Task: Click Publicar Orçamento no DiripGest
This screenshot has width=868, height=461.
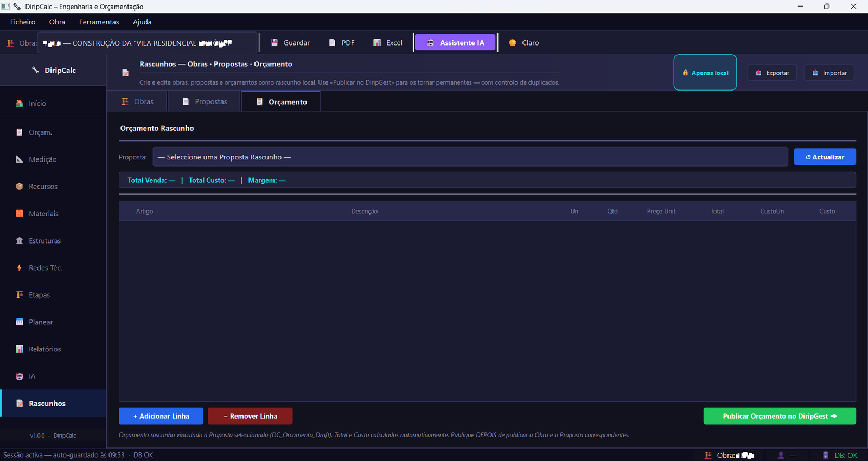Action: pyautogui.click(x=780, y=416)
